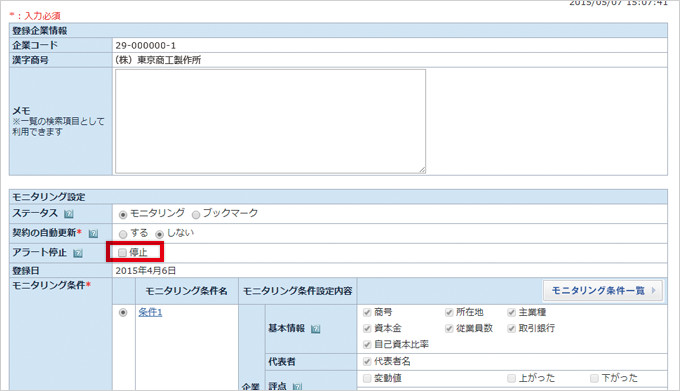Open the モニタリング条件一覧 button

click(x=603, y=290)
